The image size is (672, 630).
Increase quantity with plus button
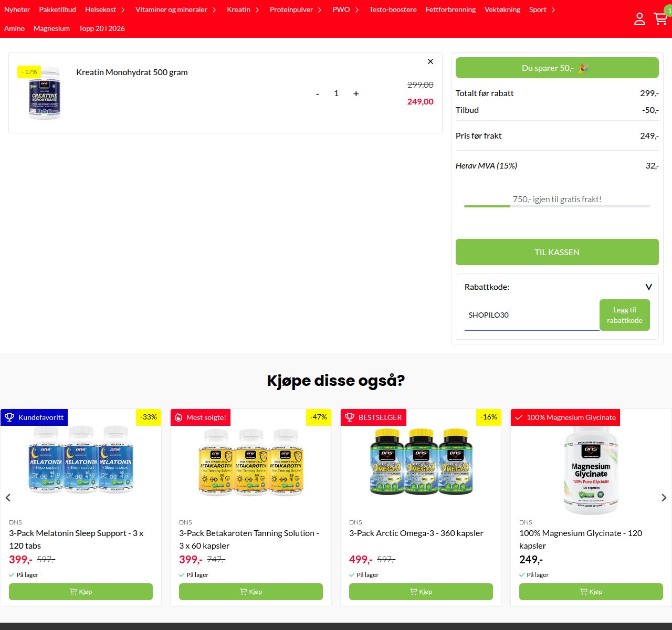pyautogui.click(x=356, y=93)
